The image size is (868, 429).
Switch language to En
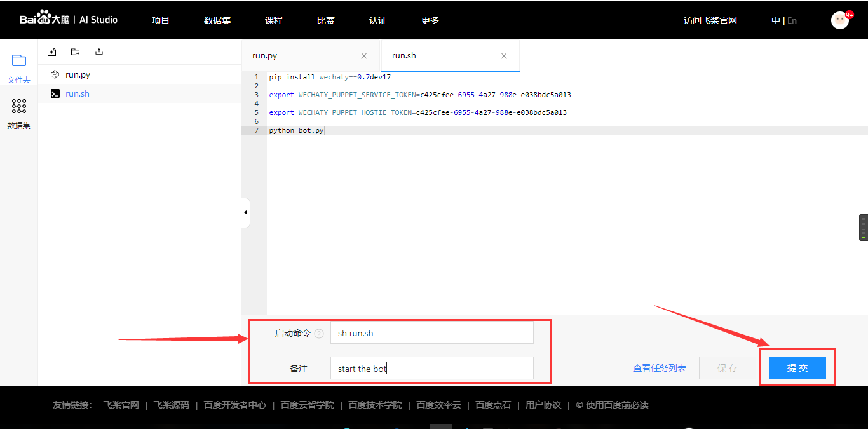pyautogui.click(x=792, y=20)
